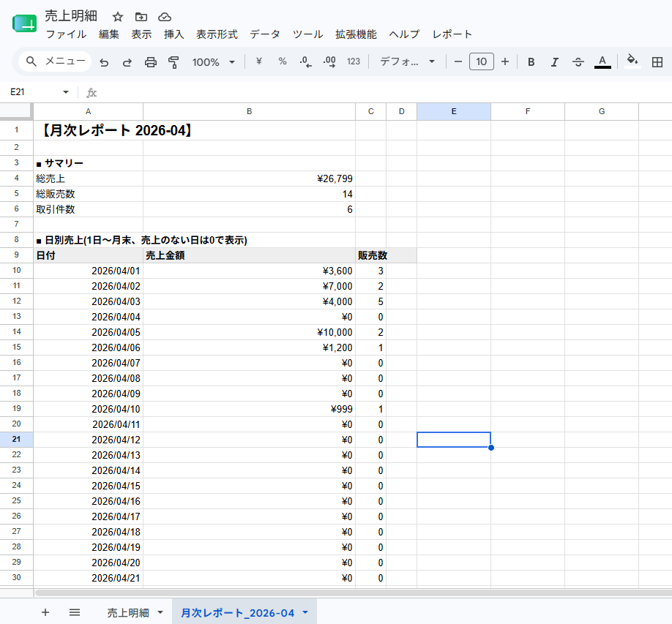Toggle strikethrough formatting
This screenshot has width=672, height=624.
[x=578, y=62]
